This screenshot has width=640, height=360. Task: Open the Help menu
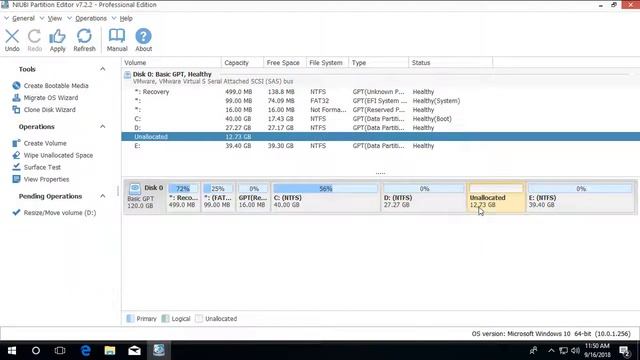(126, 18)
